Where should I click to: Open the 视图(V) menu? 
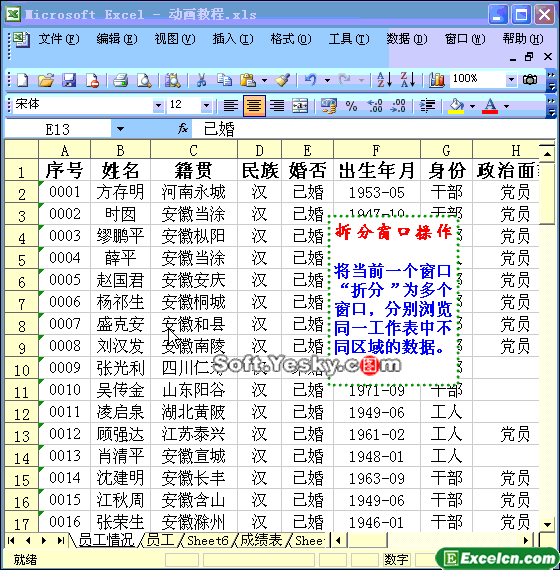(175, 39)
